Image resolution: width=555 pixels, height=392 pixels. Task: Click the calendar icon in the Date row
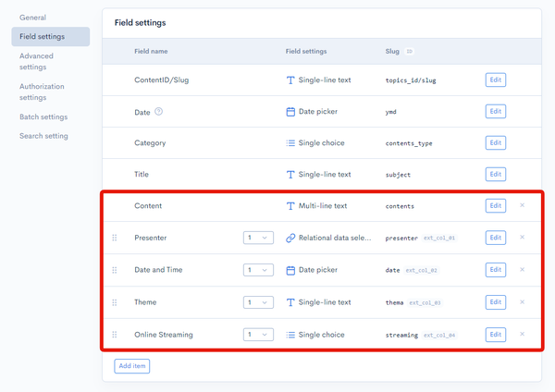(290, 112)
